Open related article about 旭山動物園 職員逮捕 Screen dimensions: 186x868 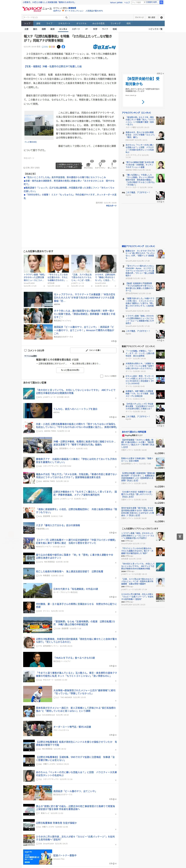pos(69,189)
